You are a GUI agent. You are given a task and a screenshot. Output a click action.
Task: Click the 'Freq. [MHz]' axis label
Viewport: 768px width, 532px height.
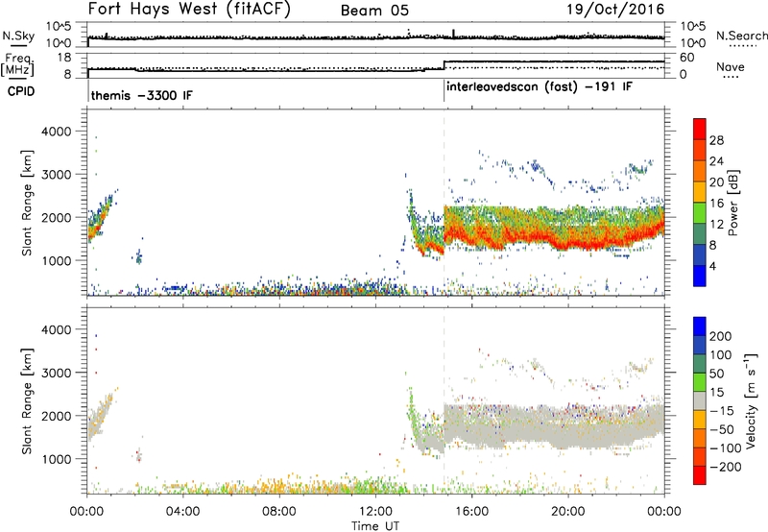18,64
